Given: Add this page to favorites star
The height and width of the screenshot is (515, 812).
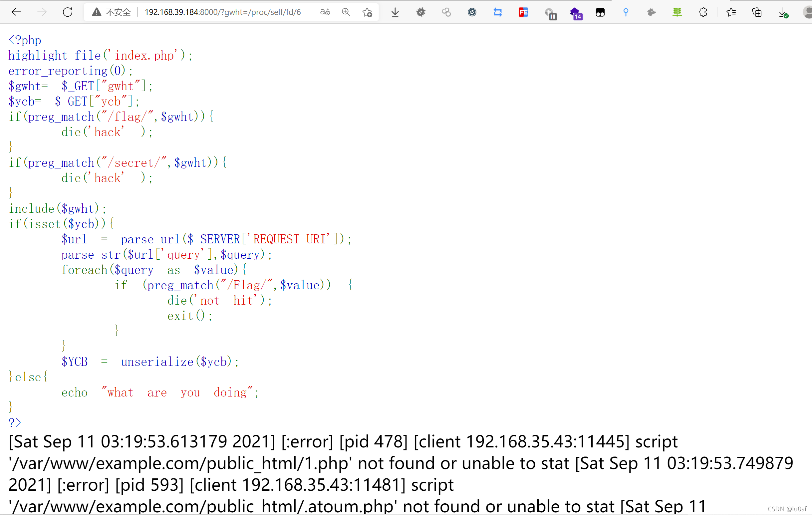Looking at the screenshot, I should (367, 12).
